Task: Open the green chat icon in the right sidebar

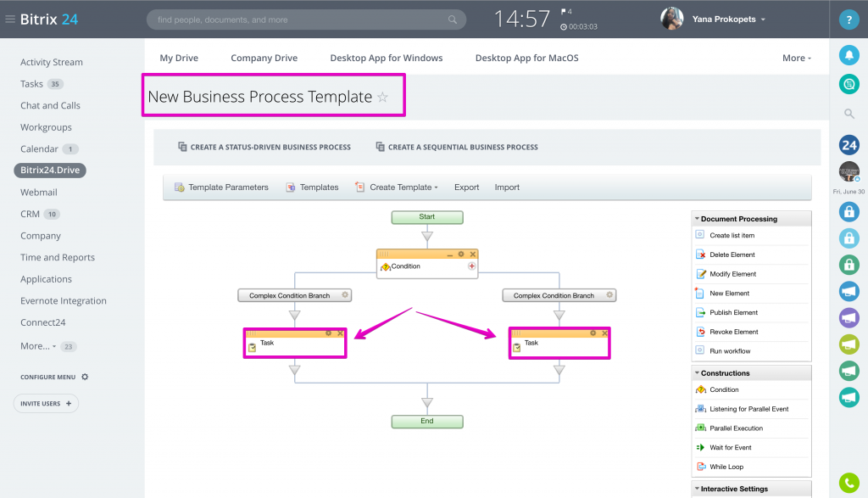Action: 849,84
